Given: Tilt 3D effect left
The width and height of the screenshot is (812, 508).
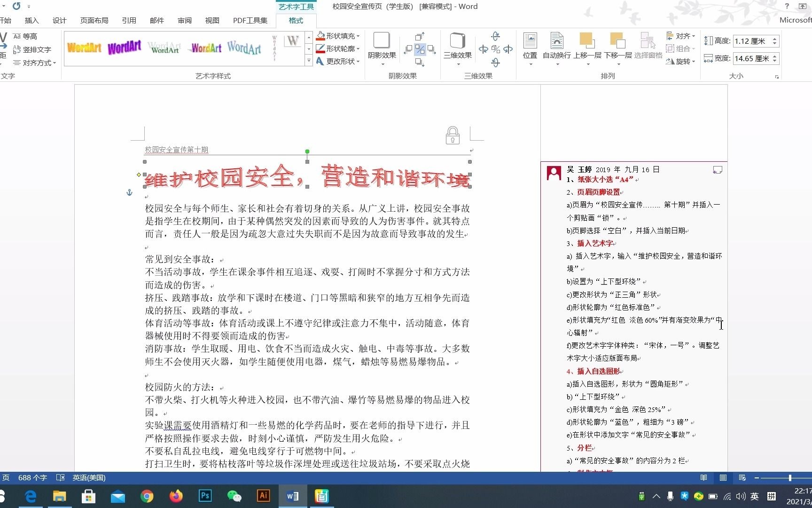Looking at the screenshot, I should [484, 49].
